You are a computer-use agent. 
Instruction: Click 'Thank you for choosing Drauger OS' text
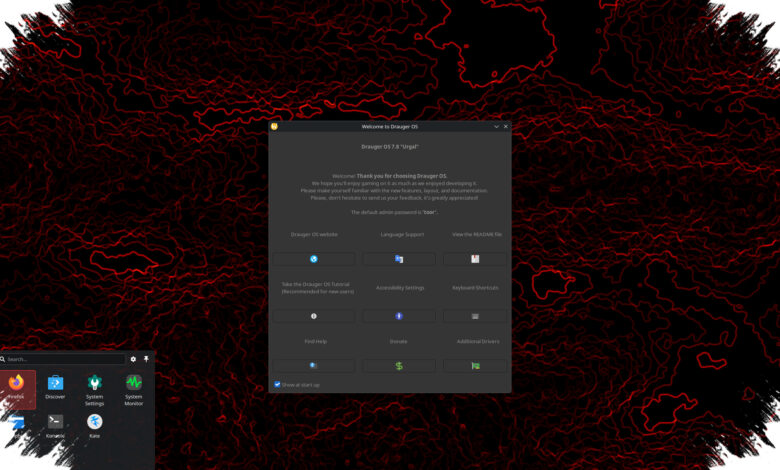pyautogui.click(x=401, y=176)
